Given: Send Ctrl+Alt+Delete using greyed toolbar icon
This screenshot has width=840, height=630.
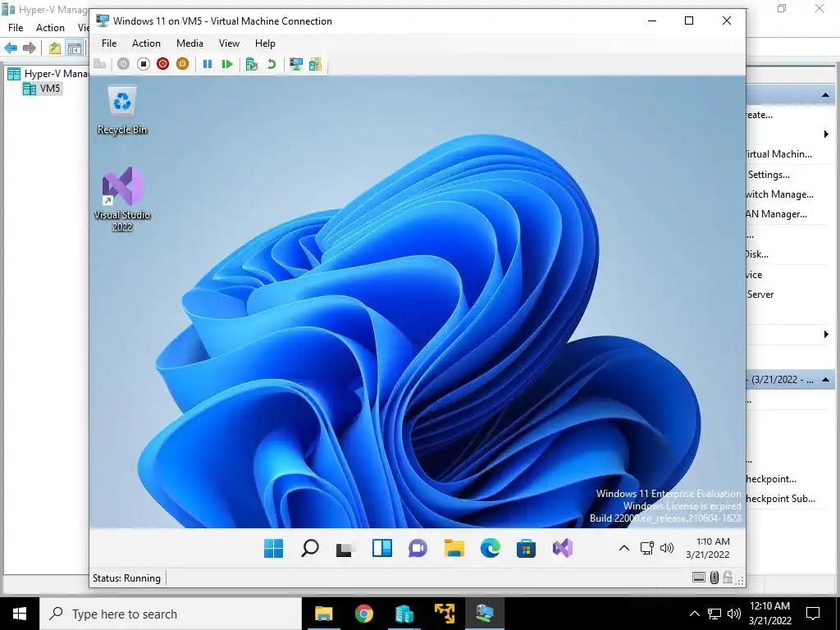Looking at the screenshot, I should pyautogui.click(x=99, y=64).
